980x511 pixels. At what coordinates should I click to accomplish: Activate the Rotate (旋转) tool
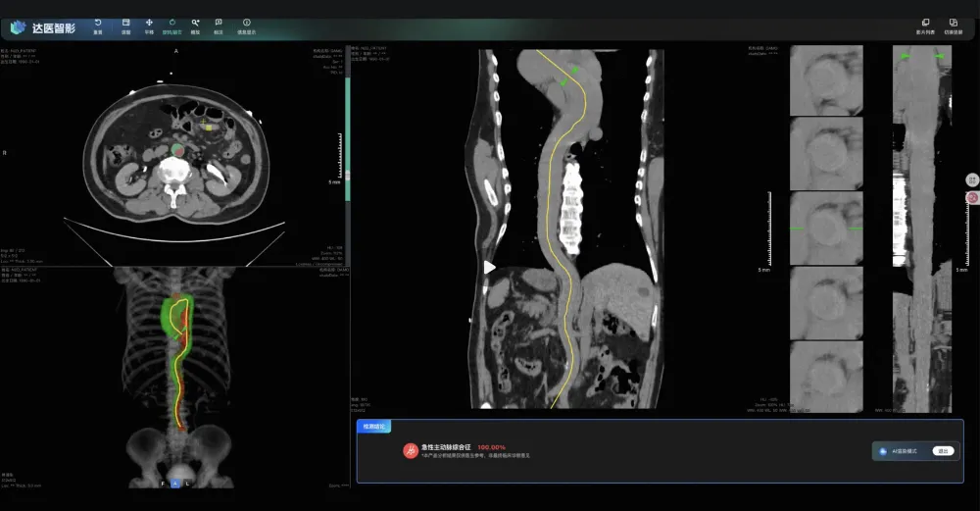[172, 26]
